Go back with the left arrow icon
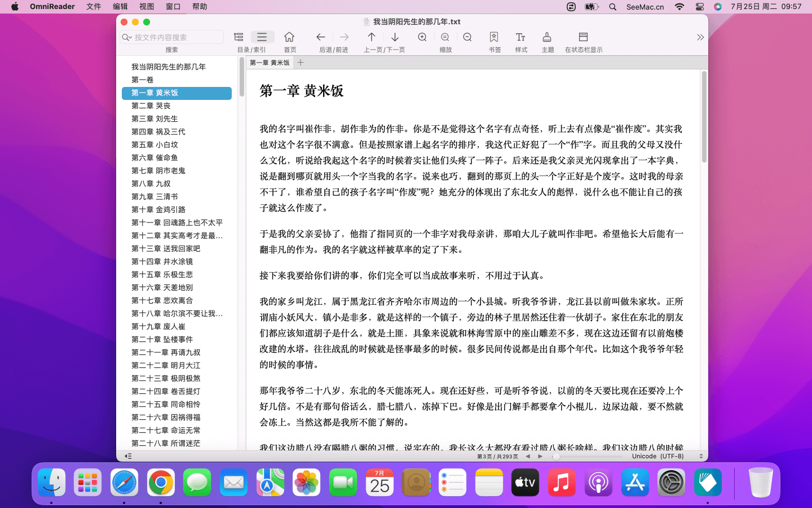The width and height of the screenshot is (812, 508). point(321,37)
